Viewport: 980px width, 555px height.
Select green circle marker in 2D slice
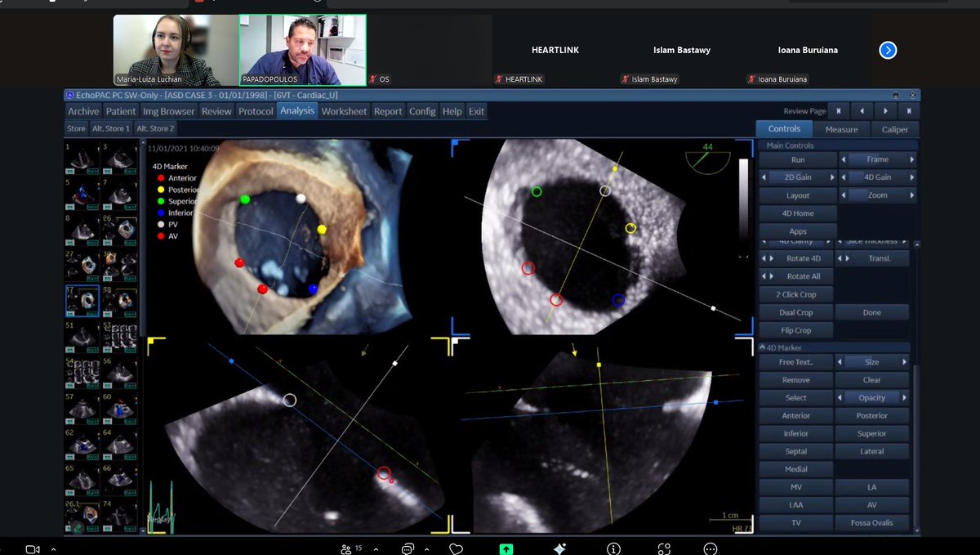(537, 191)
